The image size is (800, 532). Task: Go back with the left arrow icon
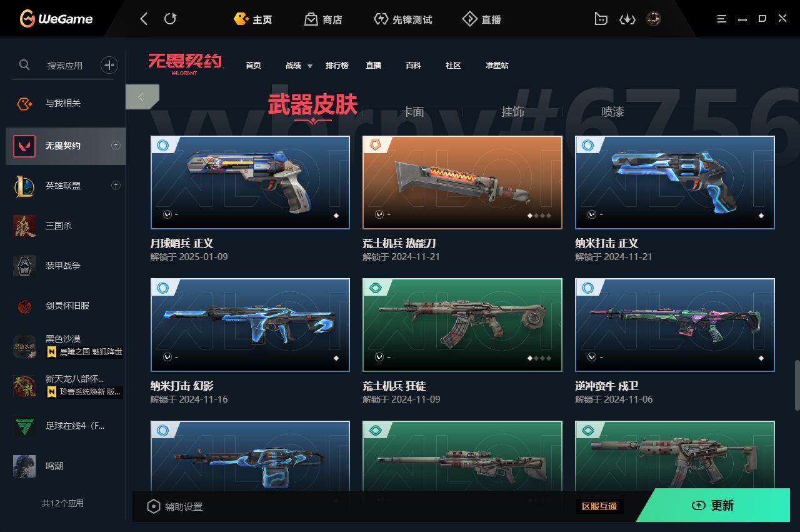(x=144, y=19)
